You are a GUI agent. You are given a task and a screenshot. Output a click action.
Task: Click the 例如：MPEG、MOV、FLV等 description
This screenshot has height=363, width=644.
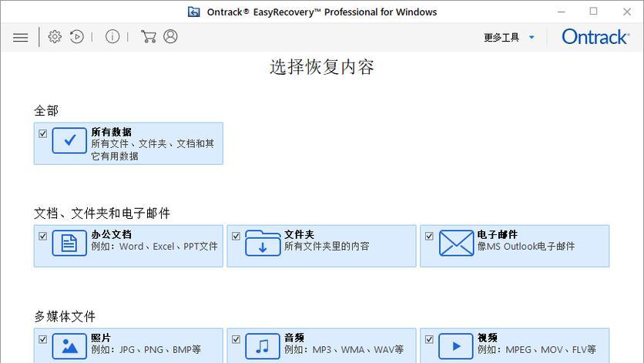coord(537,349)
